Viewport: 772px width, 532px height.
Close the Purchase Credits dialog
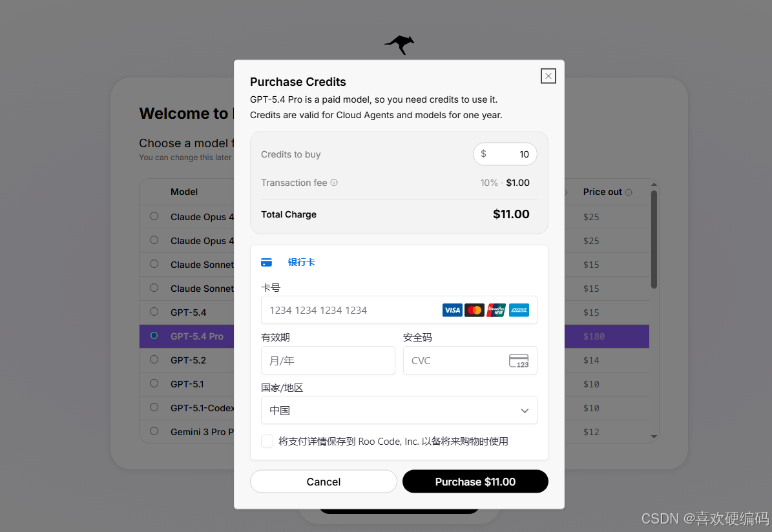coord(548,76)
